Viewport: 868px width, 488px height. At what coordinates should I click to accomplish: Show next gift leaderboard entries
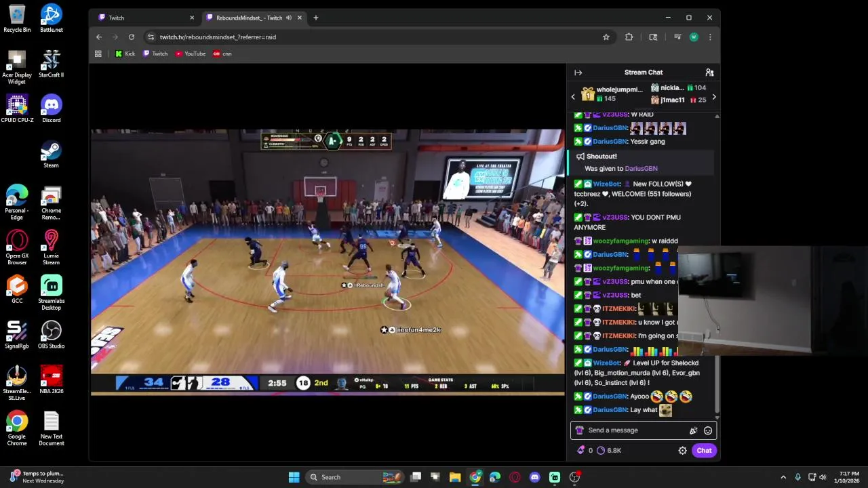713,98
